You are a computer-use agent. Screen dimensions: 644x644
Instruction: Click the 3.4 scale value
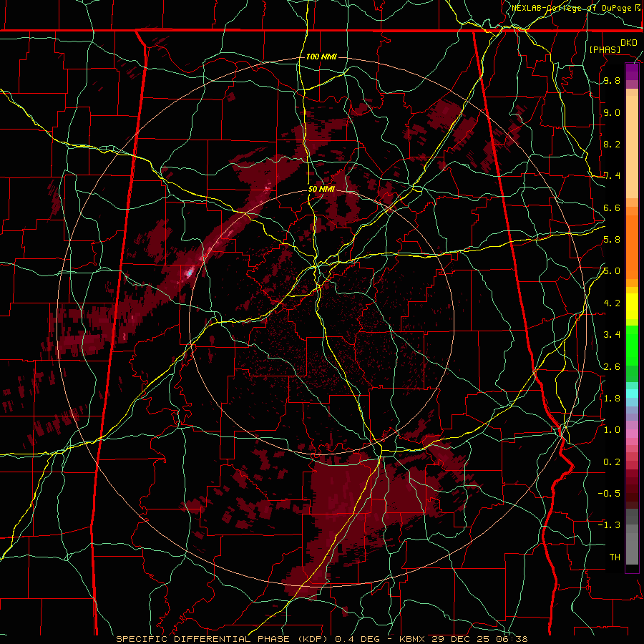(x=612, y=335)
